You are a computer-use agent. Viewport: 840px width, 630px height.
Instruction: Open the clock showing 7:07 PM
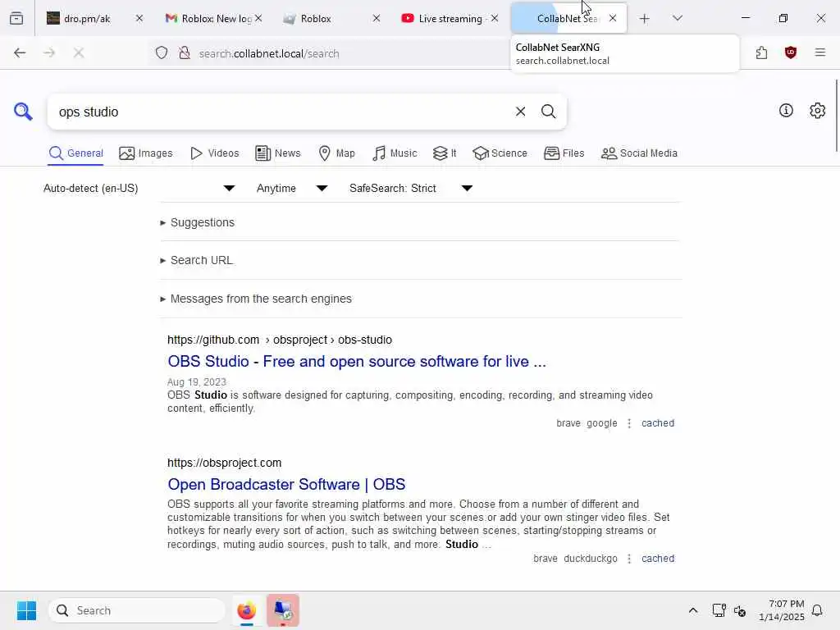tap(782, 610)
